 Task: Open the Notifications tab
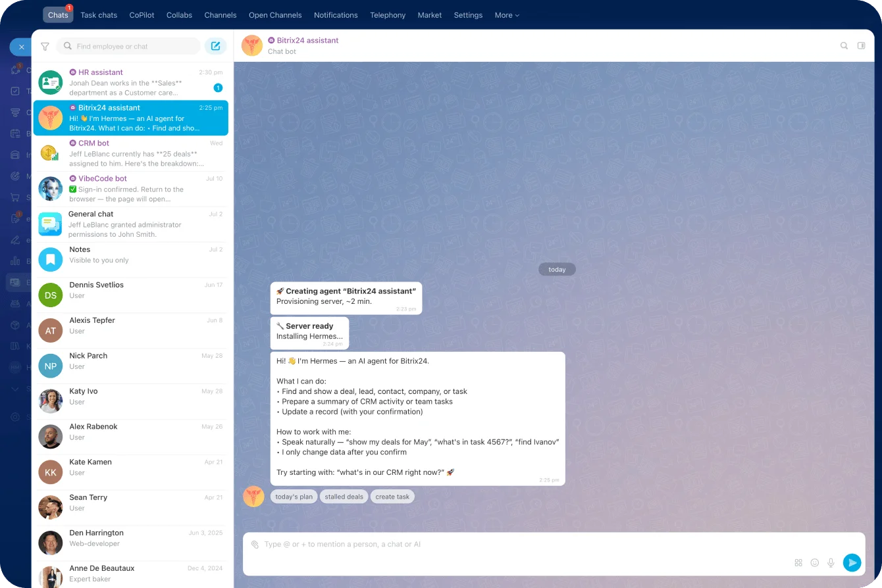tap(336, 15)
